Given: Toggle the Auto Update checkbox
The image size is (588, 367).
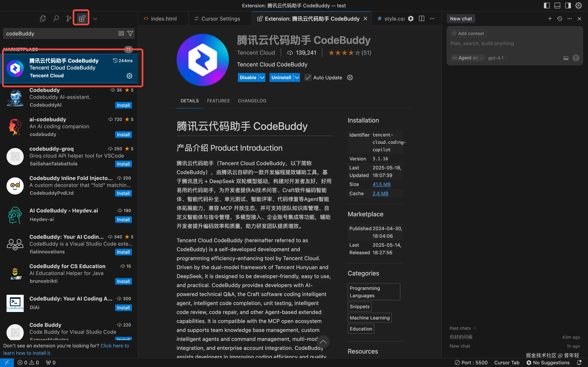Looking at the screenshot, I should [308, 78].
